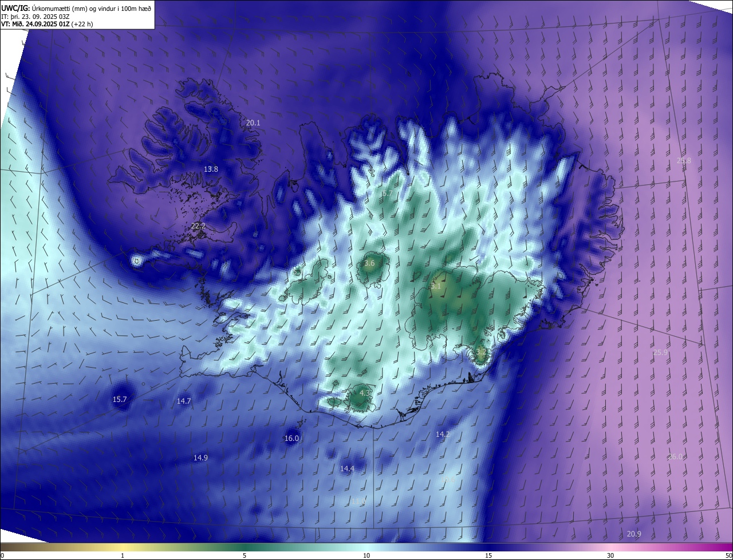This screenshot has width=733, height=560.
Task: Click the color scale tick labeled 10
Action: click(x=366, y=555)
